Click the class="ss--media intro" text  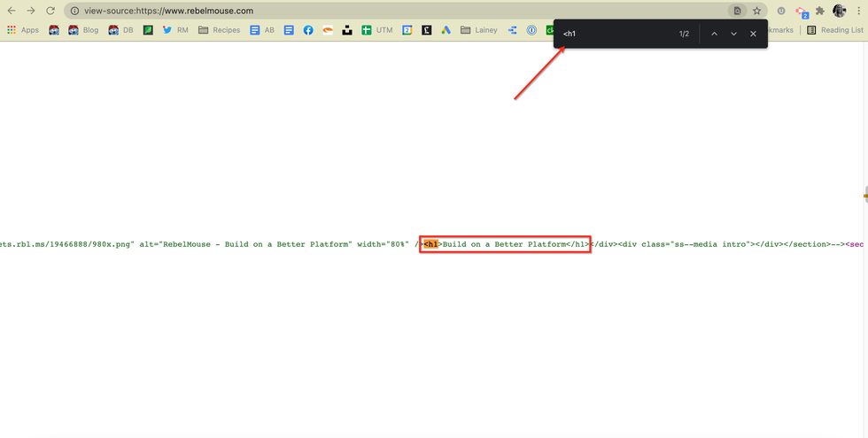click(696, 244)
